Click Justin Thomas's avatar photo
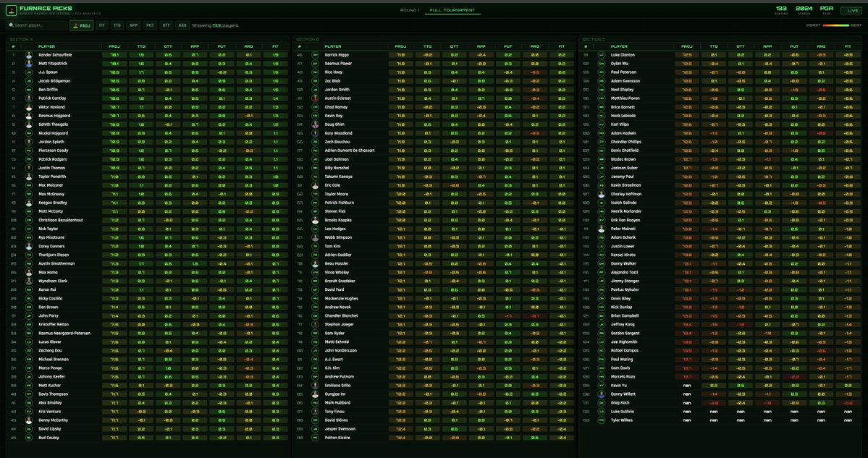Image resolution: width=868 pixels, height=458 pixels. point(29,168)
